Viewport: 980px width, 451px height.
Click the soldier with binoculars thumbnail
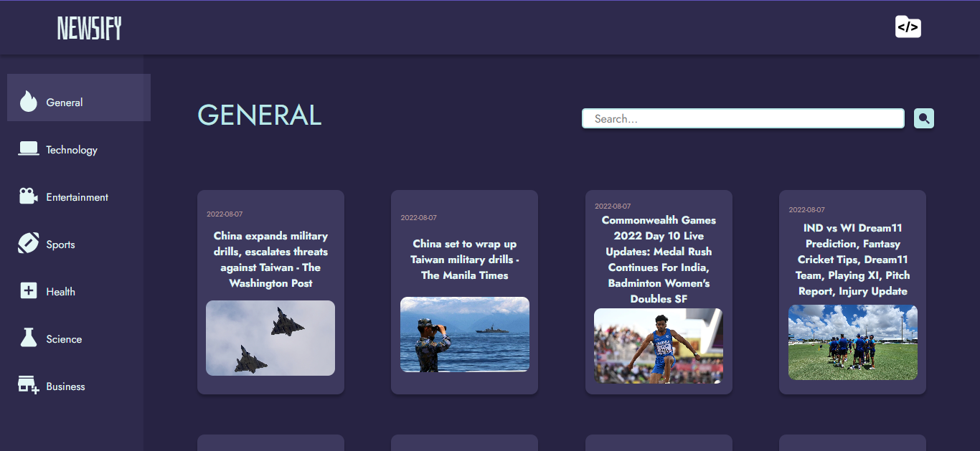pyautogui.click(x=465, y=334)
